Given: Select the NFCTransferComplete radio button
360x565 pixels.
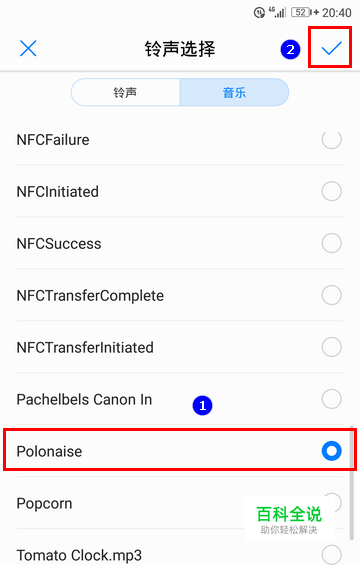Looking at the screenshot, I should [332, 295].
